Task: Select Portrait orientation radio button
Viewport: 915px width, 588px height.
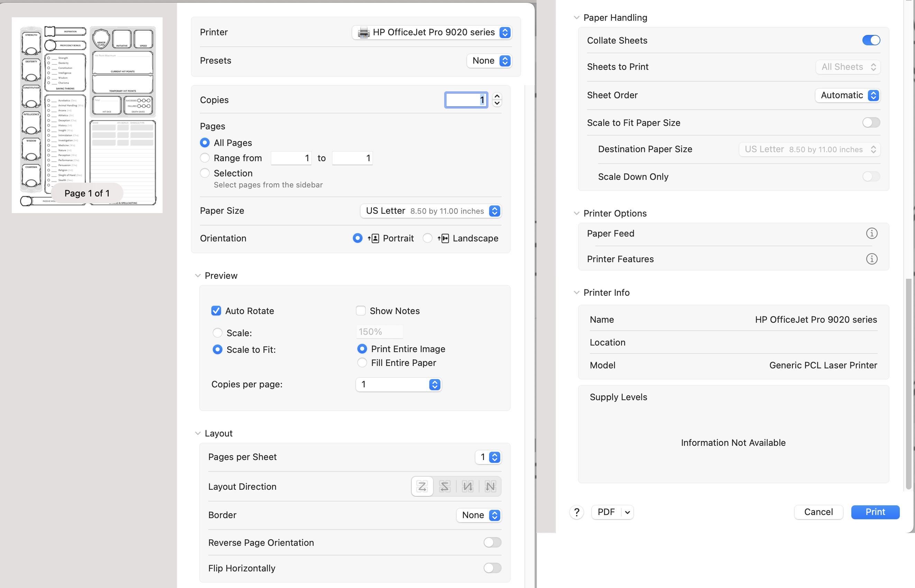Action: [x=357, y=238]
